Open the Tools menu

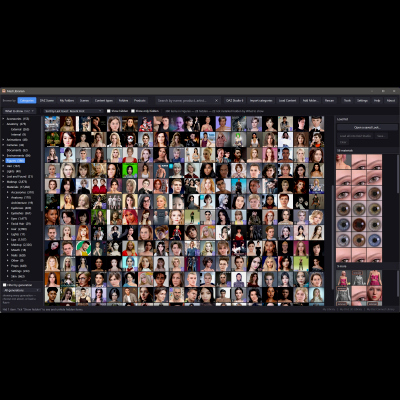(x=347, y=100)
